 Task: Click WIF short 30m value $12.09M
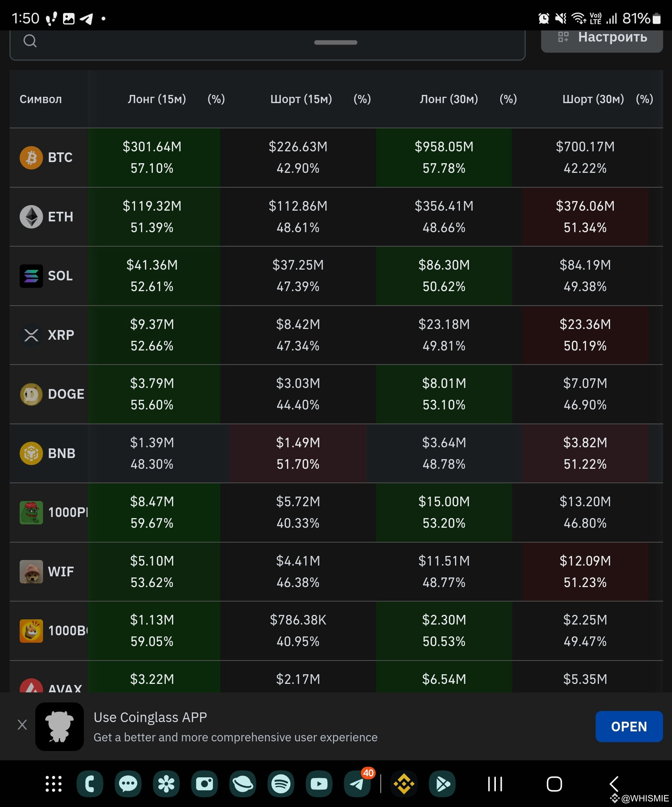pyautogui.click(x=585, y=561)
